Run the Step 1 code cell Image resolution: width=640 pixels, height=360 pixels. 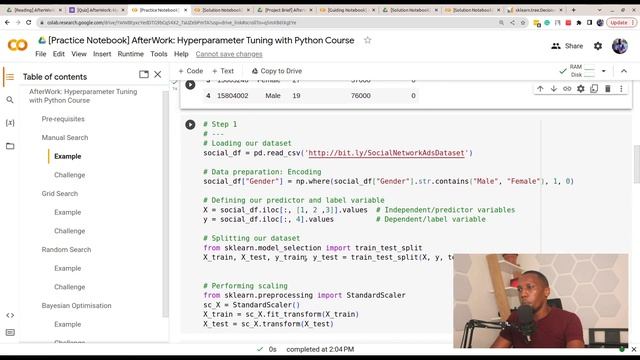(190, 124)
